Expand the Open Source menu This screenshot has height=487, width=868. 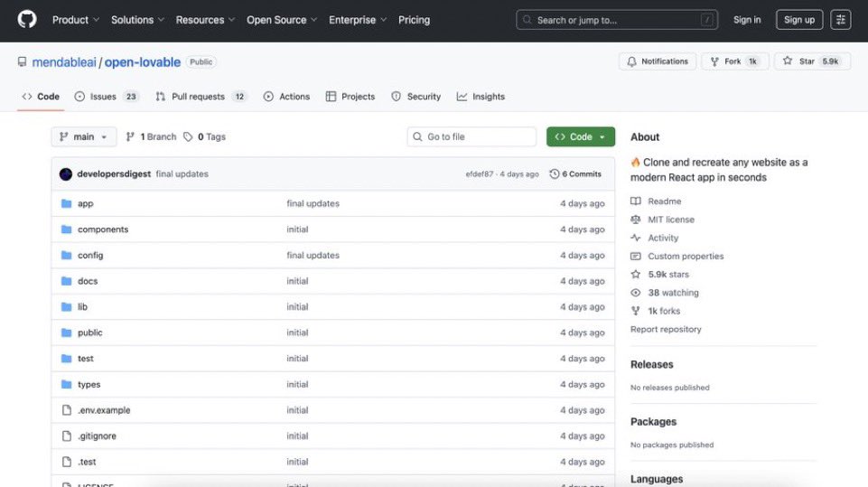click(282, 20)
